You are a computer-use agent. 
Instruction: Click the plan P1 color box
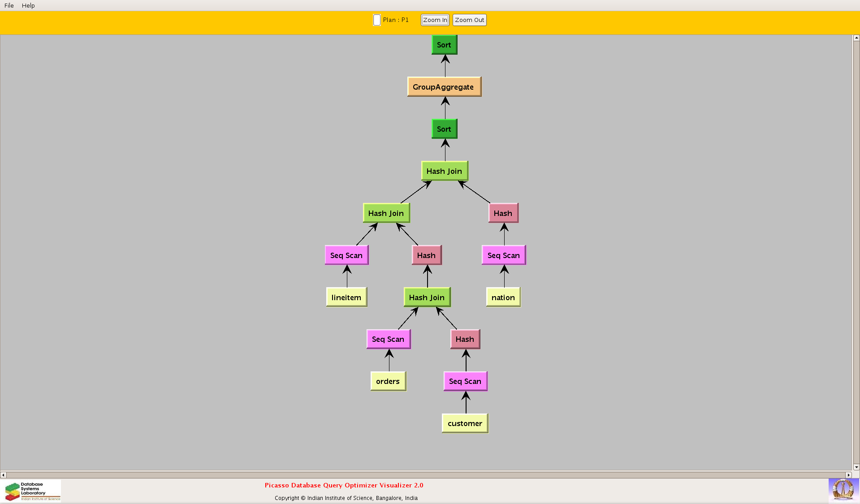click(x=376, y=20)
